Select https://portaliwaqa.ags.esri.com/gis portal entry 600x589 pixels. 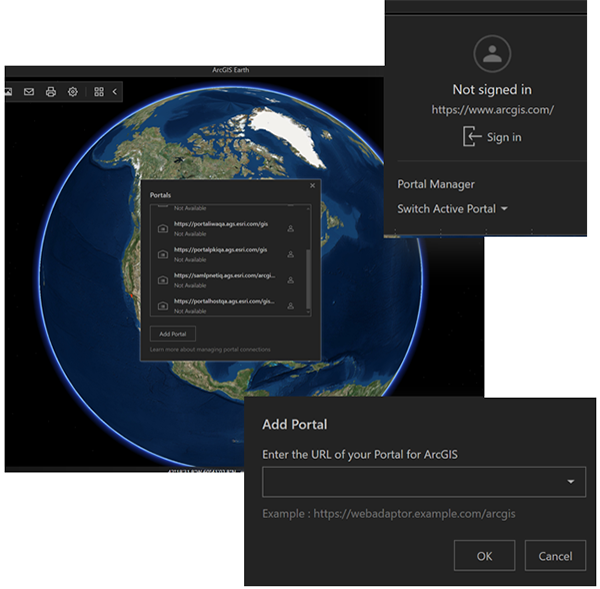point(228,229)
